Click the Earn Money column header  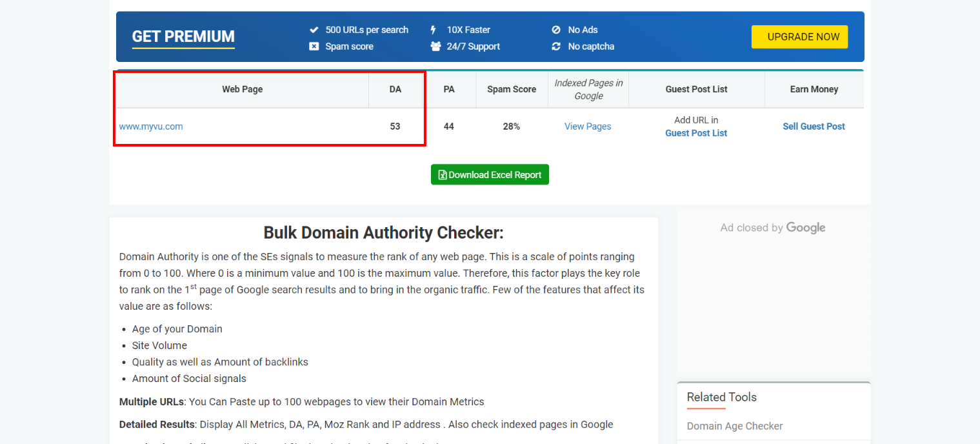pyautogui.click(x=814, y=89)
